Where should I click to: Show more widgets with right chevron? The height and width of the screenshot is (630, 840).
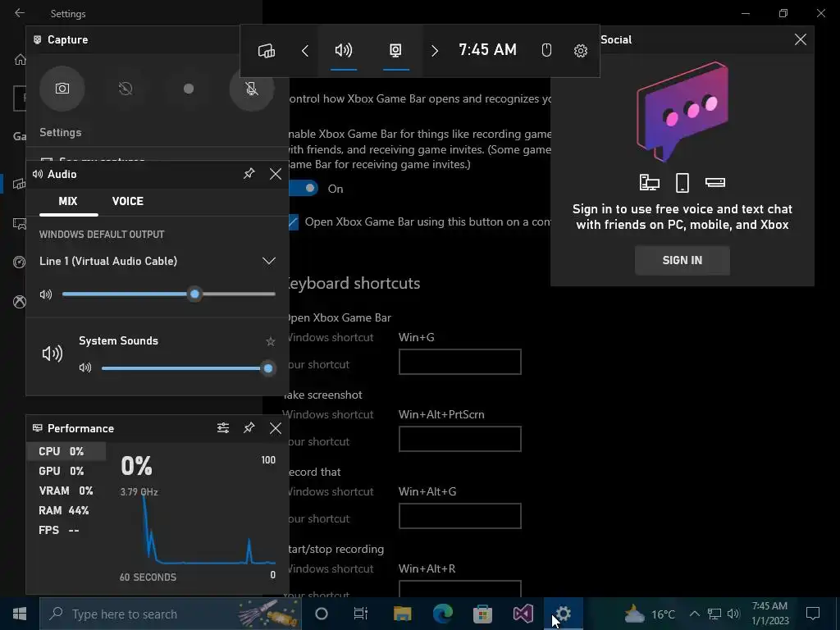pyautogui.click(x=435, y=51)
